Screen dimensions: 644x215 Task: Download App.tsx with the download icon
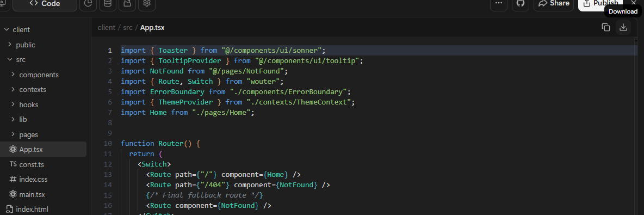point(623,28)
